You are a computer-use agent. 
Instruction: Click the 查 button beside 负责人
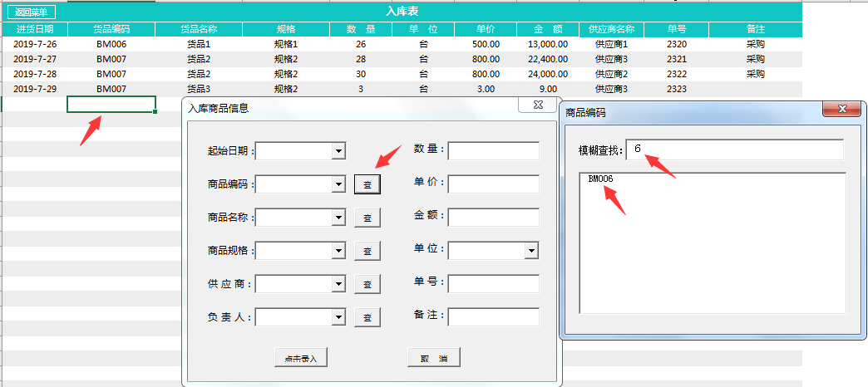pyautogui.click(x=367, y=317)
